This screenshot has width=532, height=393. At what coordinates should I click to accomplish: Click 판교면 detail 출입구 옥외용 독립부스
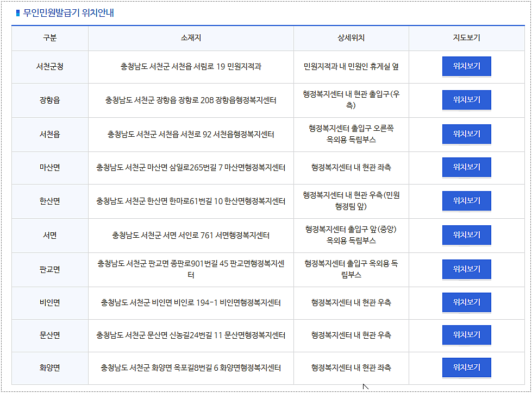[351, 269]
